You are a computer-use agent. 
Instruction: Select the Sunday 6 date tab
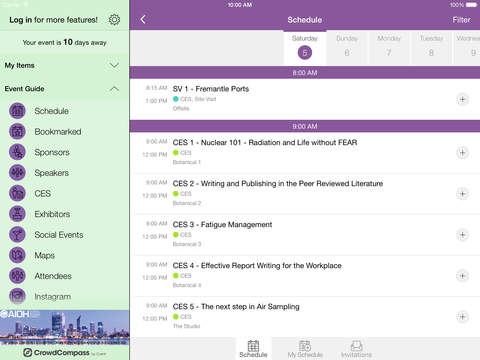point(347,47)
